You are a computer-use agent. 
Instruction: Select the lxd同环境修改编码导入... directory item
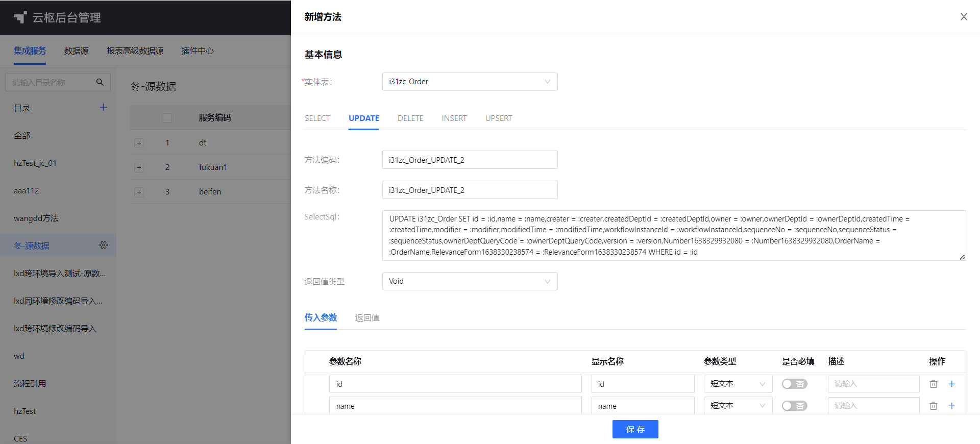click(58, 301)
